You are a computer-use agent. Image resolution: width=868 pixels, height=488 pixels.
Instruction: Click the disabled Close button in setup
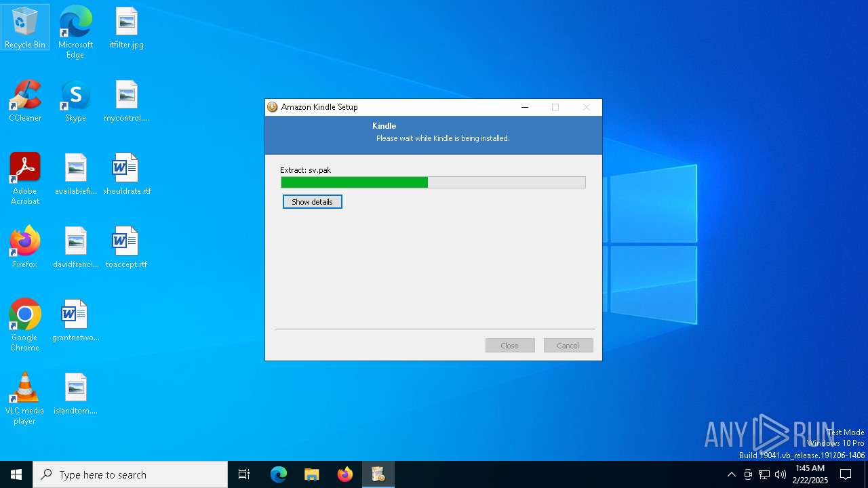[x=510, y=346]
